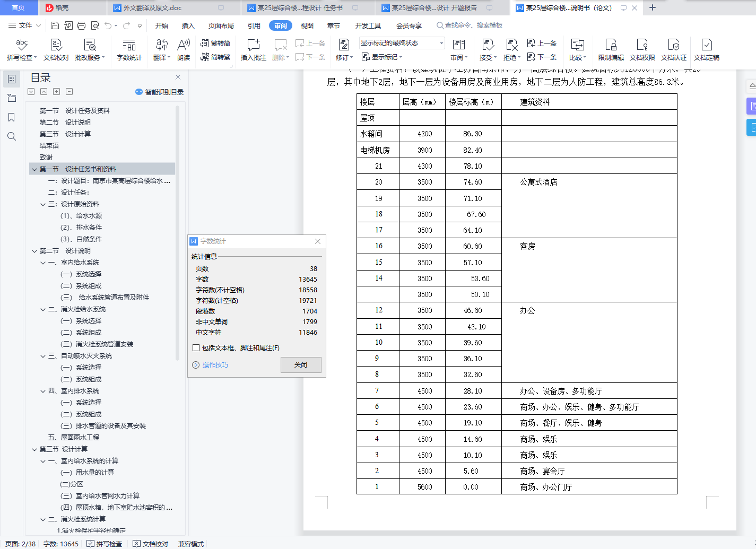Convert text with 繁转简
This screenshot has height=549, width=756.
coord(215,43)
